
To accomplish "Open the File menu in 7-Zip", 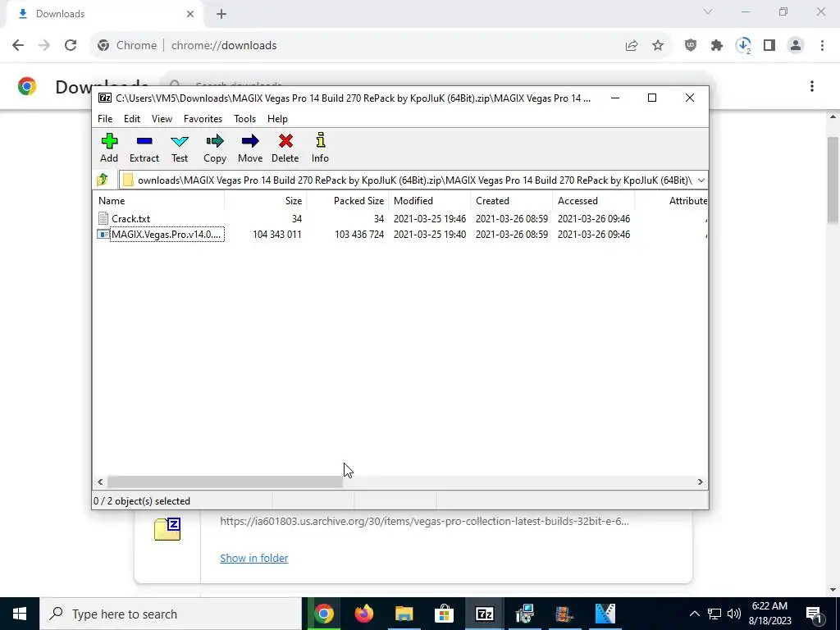I will coord(105,119).
